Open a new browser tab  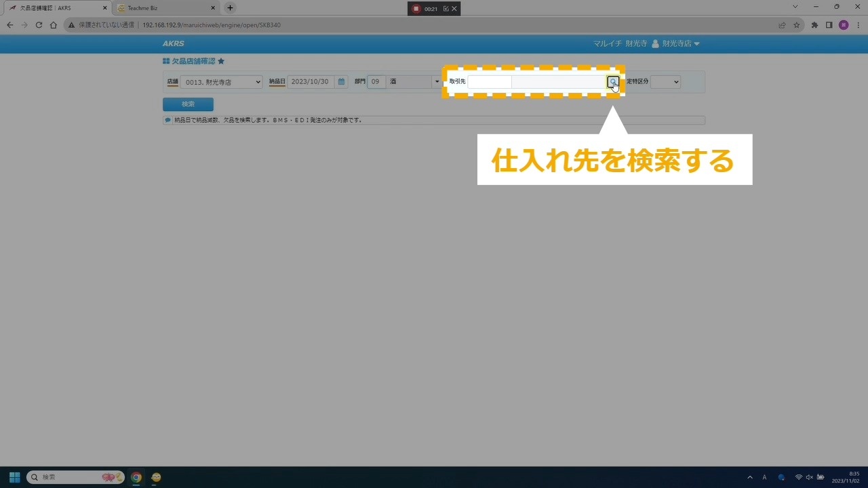click(230, 8)
